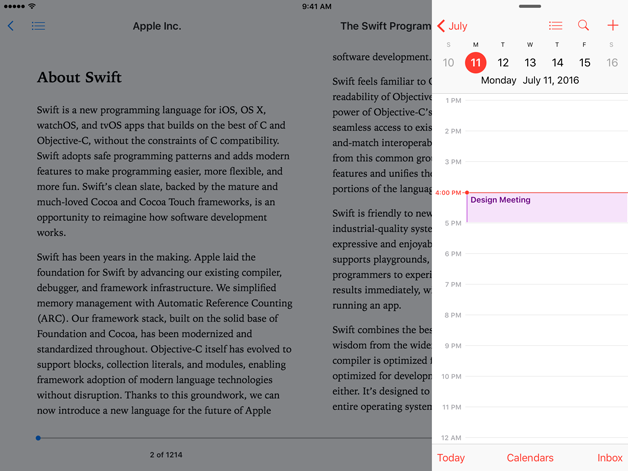Tap 'Apple Inc.' author title

coord(157,26)
